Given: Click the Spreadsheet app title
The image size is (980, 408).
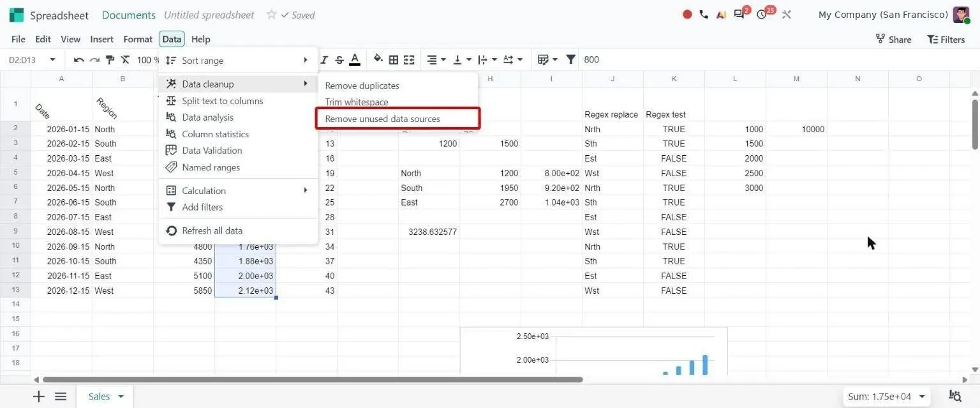Looking at the screenshot, I should coord(59,15).
